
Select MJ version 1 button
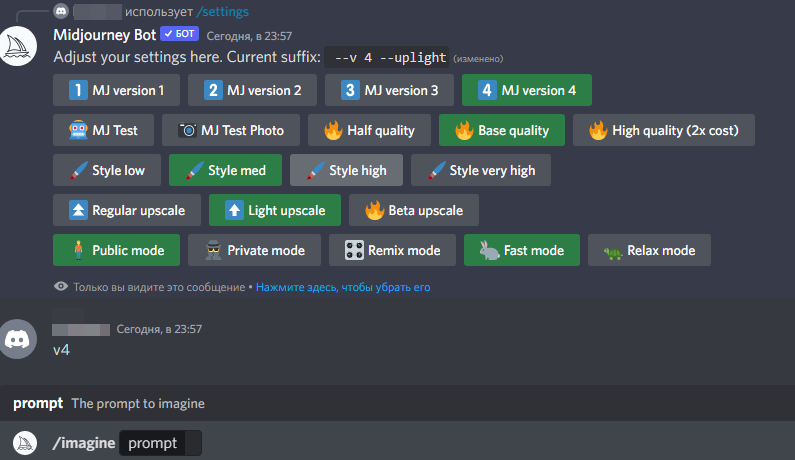click(x=116, y=90)
